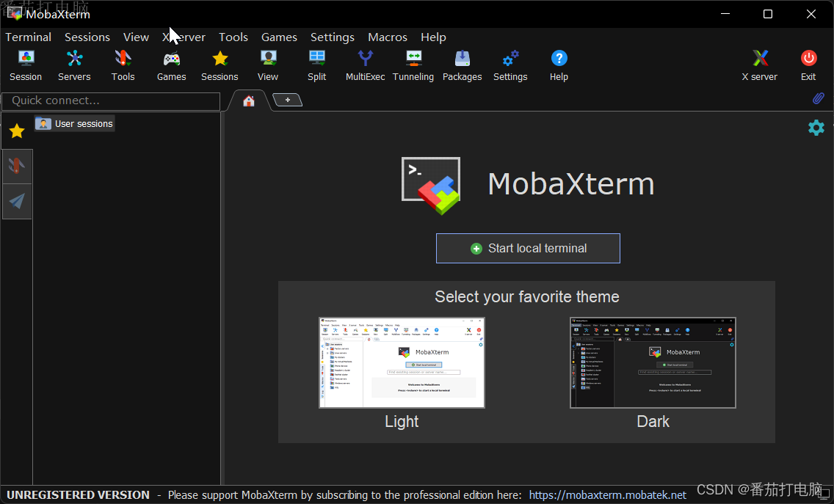Open the Tools toolbar icon

click(123, 65)
